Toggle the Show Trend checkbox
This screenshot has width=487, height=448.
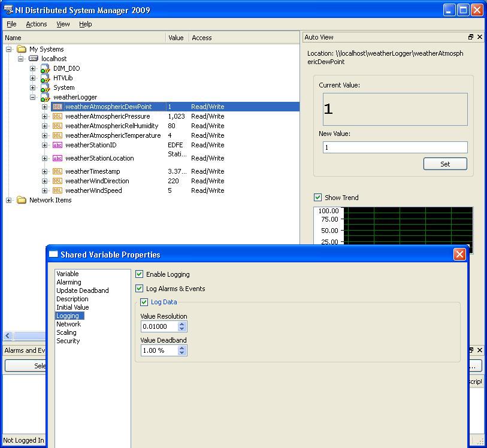point(317,198)
